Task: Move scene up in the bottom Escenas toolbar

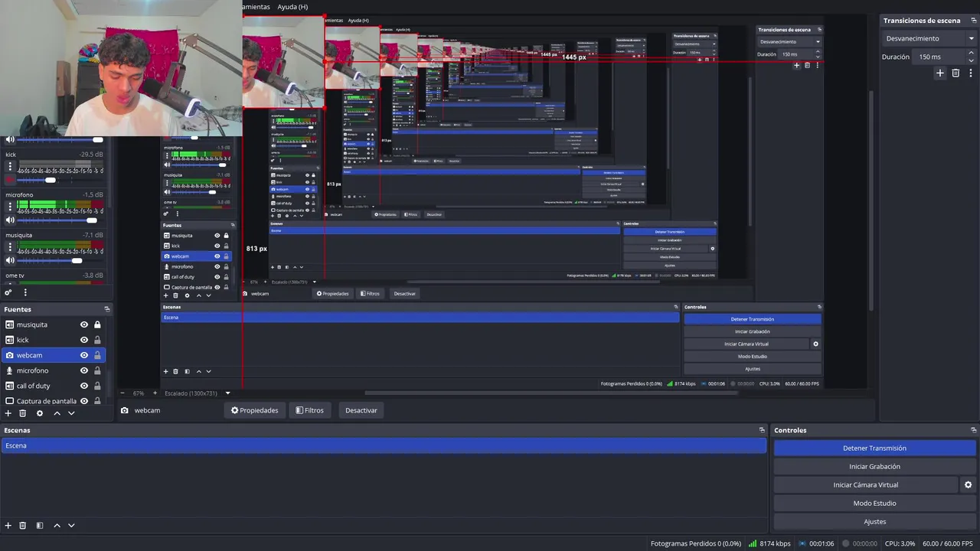Action: [x=57, y=526]
